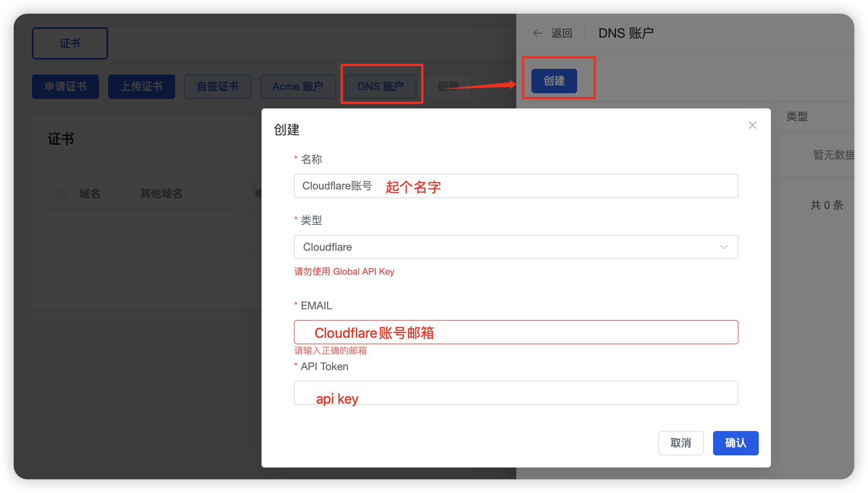This screenshot has width=868, height=493.
Task: Switch to the 证书 tab
Action: click(x=70, y=43)
